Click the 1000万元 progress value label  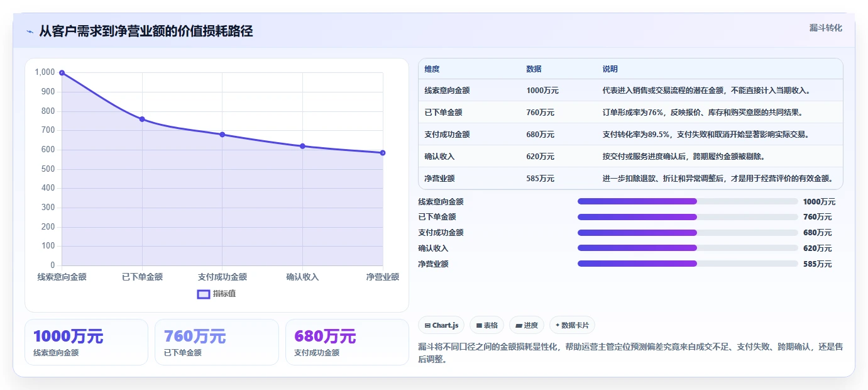point(820,202)
